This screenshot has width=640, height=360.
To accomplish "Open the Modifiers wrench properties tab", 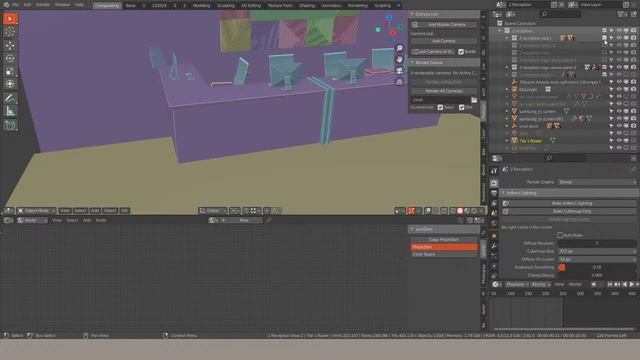I will 494,246.
